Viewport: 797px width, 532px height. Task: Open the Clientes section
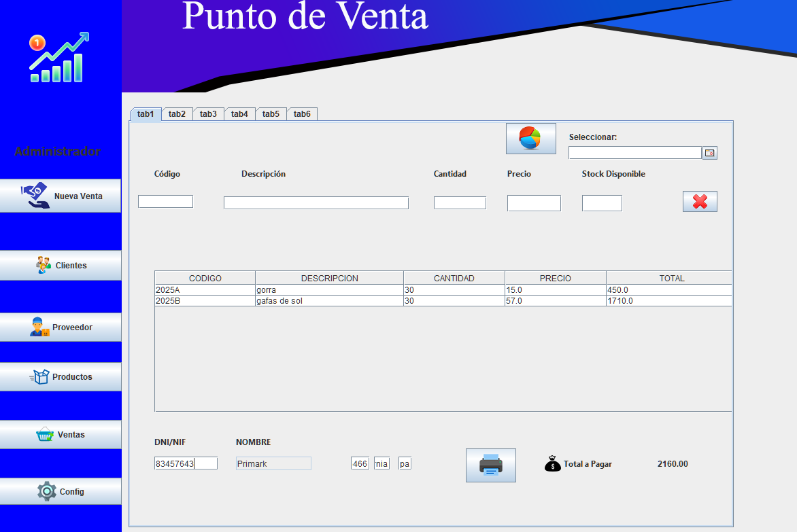tap(61, 265)
